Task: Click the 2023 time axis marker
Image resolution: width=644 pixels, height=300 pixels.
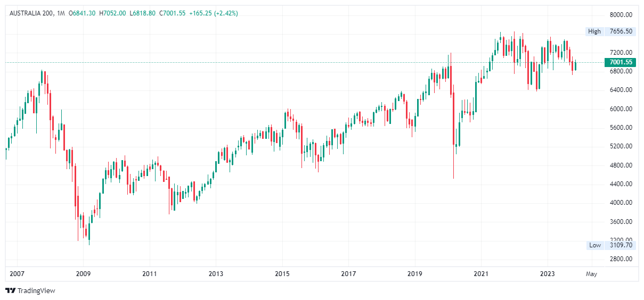Action: click(548, 274)
